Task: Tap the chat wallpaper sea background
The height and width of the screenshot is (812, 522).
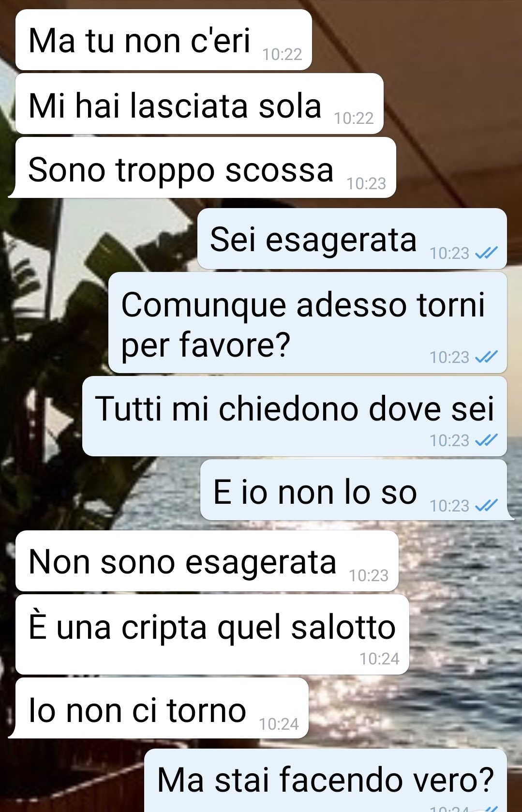Action: point(455,629)
